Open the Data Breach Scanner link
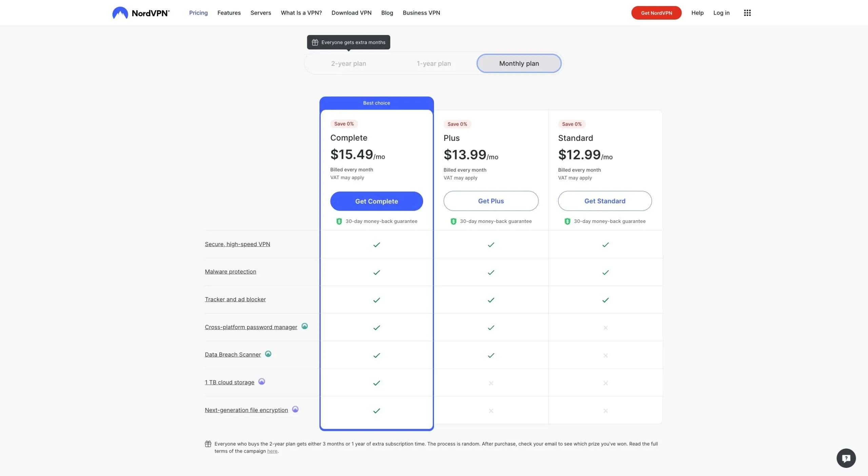The image size is (868, 476). 233,355
